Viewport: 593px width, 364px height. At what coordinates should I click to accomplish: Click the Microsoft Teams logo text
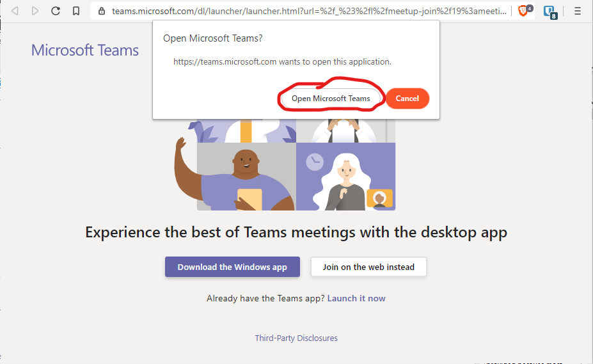tap(85, 51)
